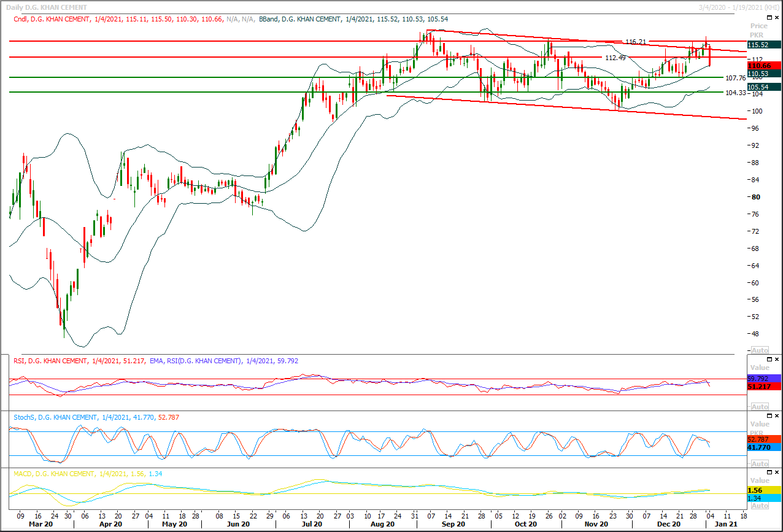Click the 104.33 support level label
783x532 pixels.
point(735,93)
